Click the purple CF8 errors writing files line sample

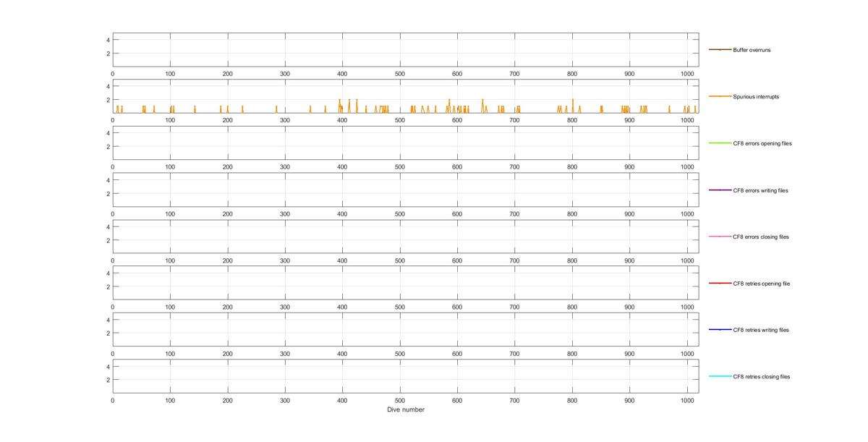[x=720, y=190]
